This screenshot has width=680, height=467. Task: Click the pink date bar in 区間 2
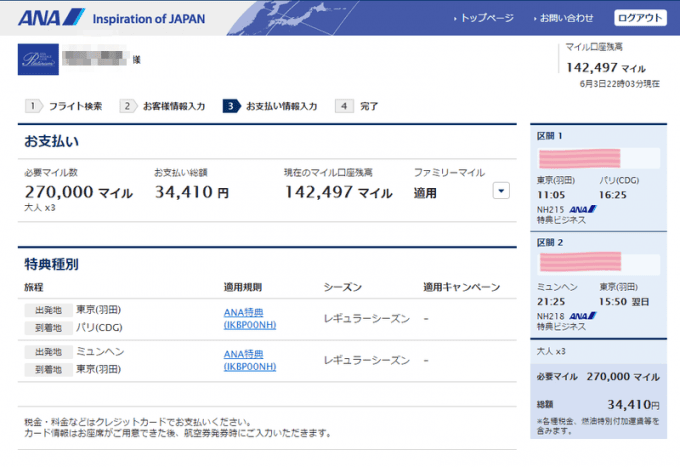(x=580, y=261)
